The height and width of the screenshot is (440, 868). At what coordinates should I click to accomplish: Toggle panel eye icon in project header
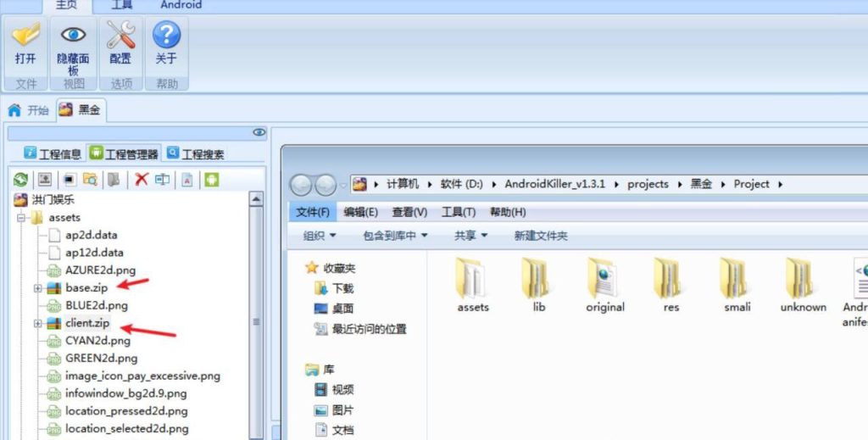[259, 132]
